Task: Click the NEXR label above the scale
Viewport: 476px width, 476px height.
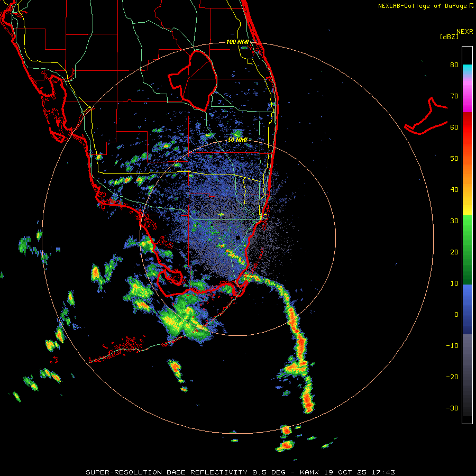Action: click(465, 32)
